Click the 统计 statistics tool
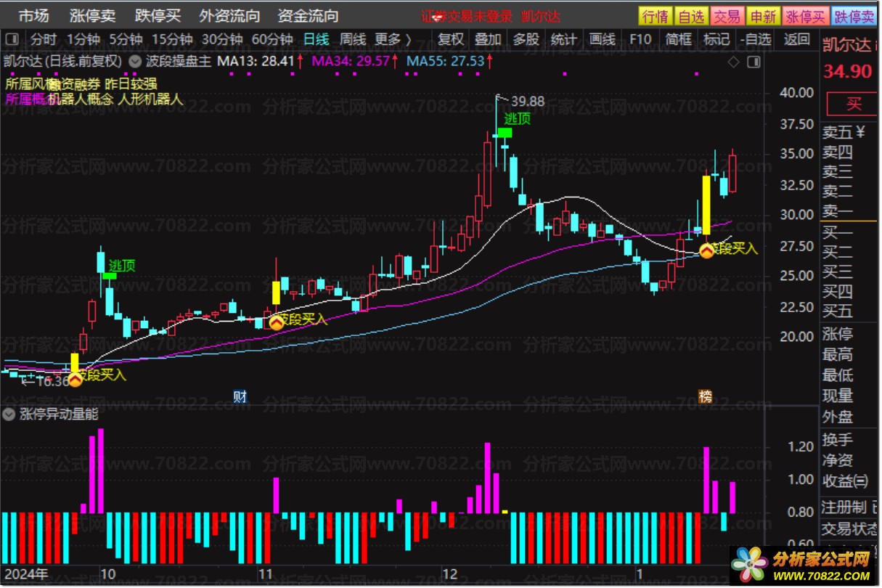Viewport: 882px width, 588px height. point(563,39)
